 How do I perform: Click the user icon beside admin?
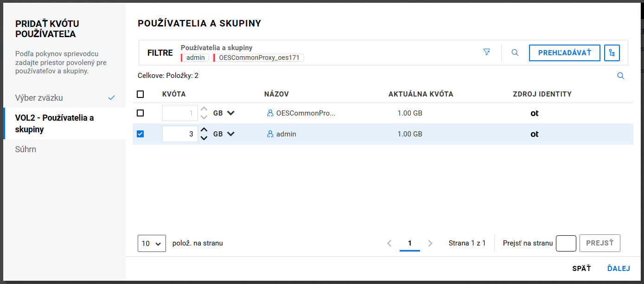270,134
